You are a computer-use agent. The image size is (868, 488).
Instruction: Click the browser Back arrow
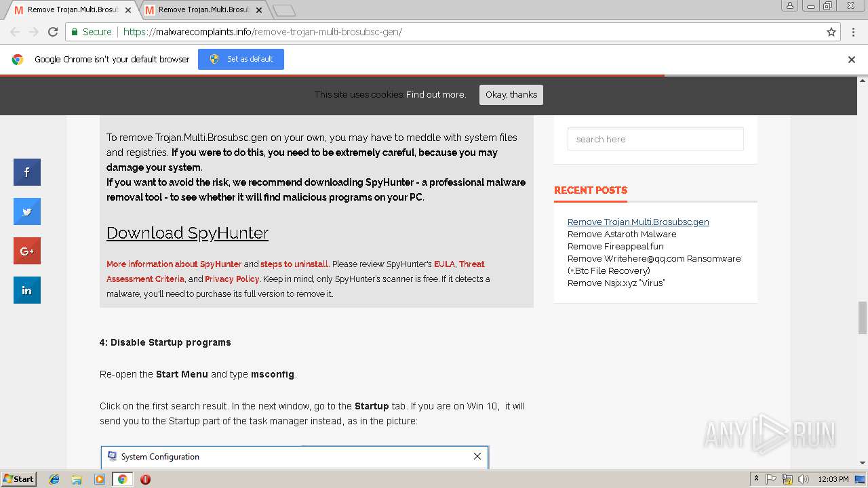(15, 32)
